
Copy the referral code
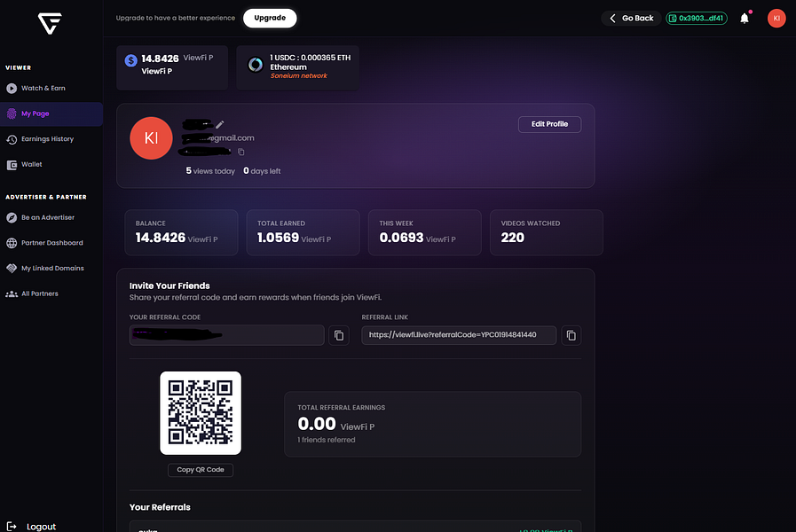tap(339, 335)
